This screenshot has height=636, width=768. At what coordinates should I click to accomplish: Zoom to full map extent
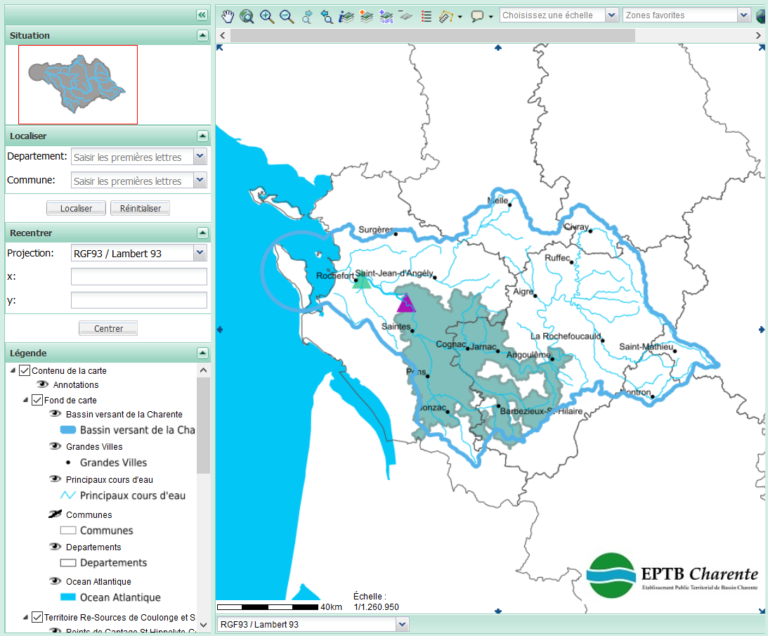coord(247,16)
